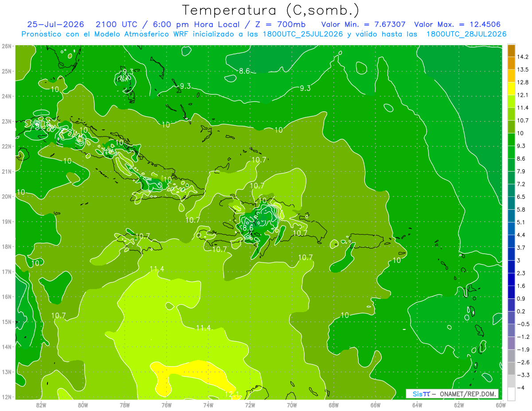Click the purple legend swatch between -1.9 and -1.2

point(511,343)
